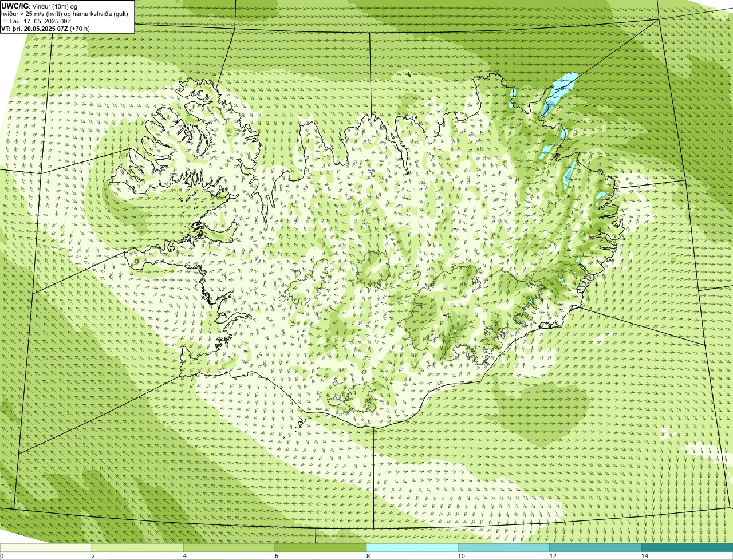Click the 8–10 m/s pale cyan legend segment
The width and height of the screenshot is (733, 560).
(412, 547)
